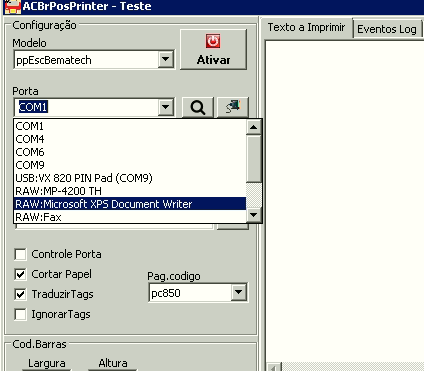Uncheck the Cortar Papel checkbox
424x371 pixels.
(x=20, y=274)
